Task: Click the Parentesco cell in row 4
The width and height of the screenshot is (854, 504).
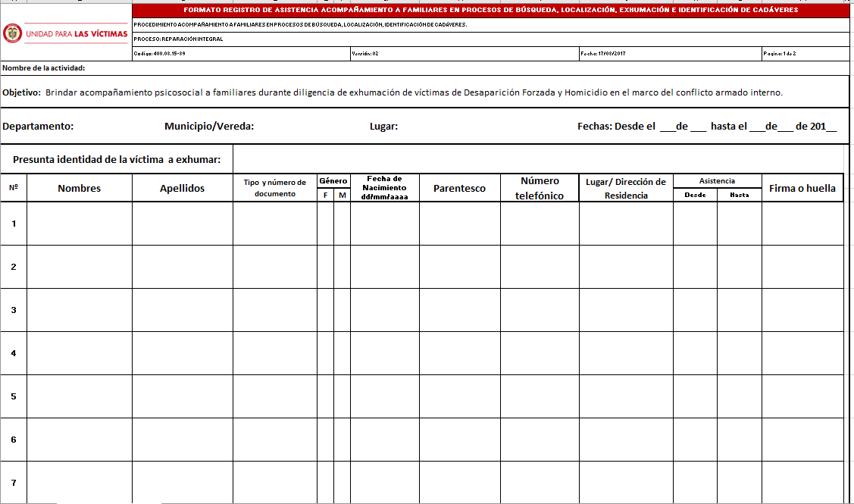Action: pyautogui.click(x=459, y=353)
